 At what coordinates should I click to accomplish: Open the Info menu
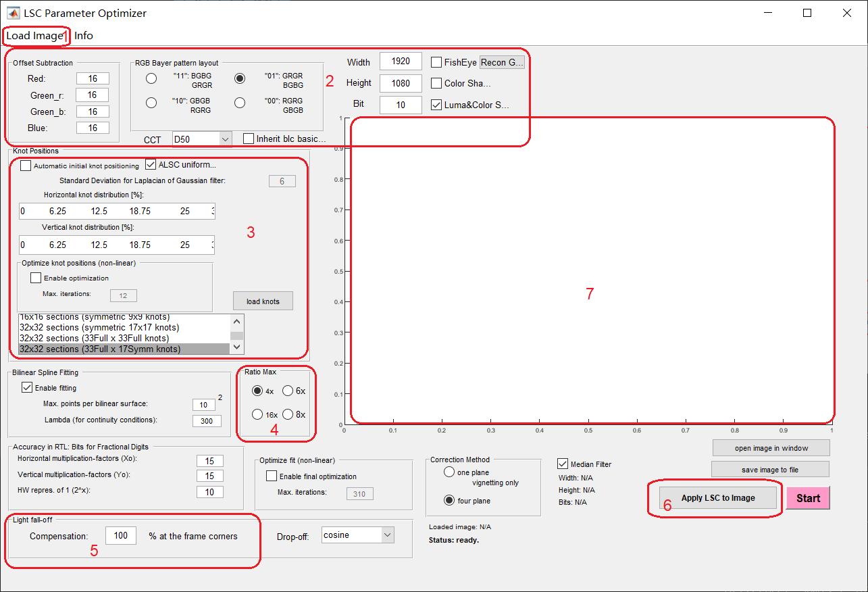84,36
